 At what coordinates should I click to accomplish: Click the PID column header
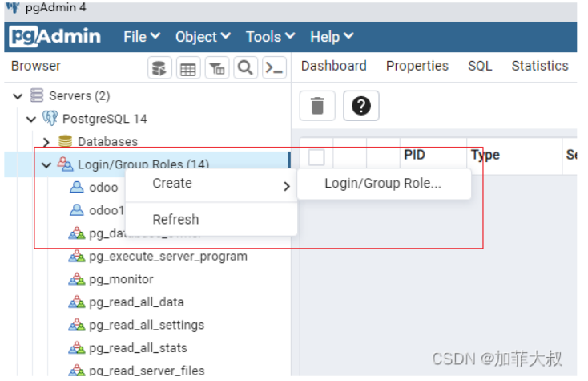pyautogui.click(x=414, y=155)
